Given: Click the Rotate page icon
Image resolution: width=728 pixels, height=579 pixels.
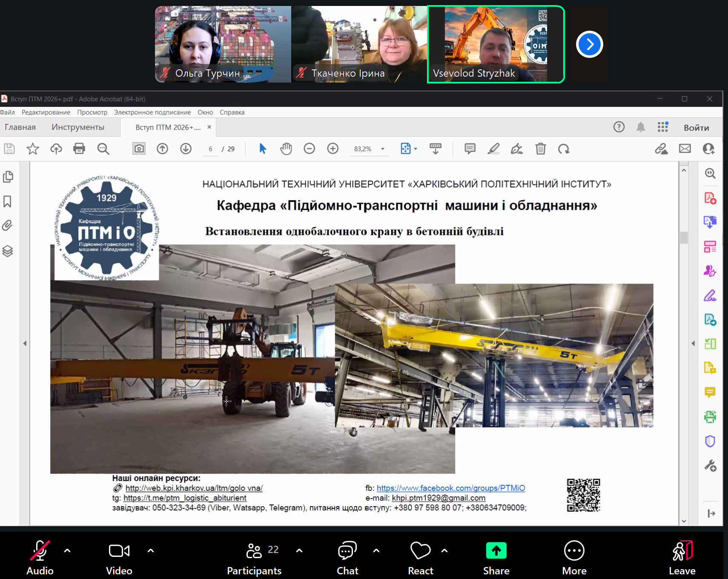Looking at the screenshot, I should point(564,149).
